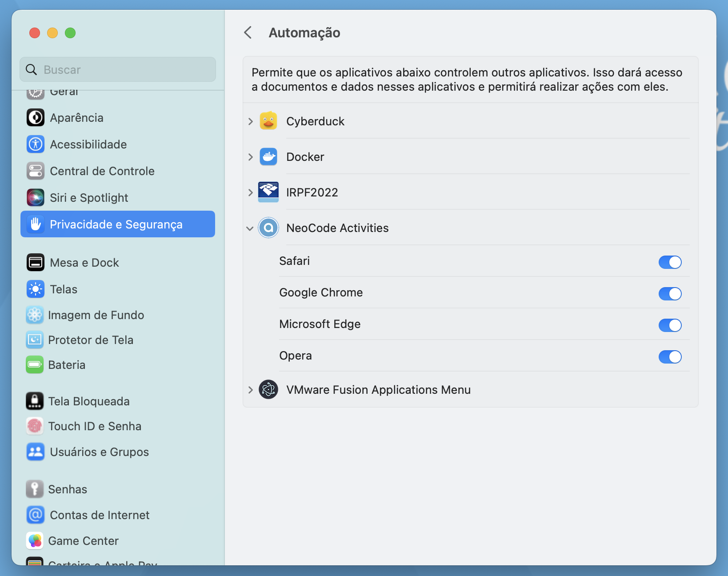728x576 pixels.
Task: Select Bateria in sidebar
Action: click(118, 365)
